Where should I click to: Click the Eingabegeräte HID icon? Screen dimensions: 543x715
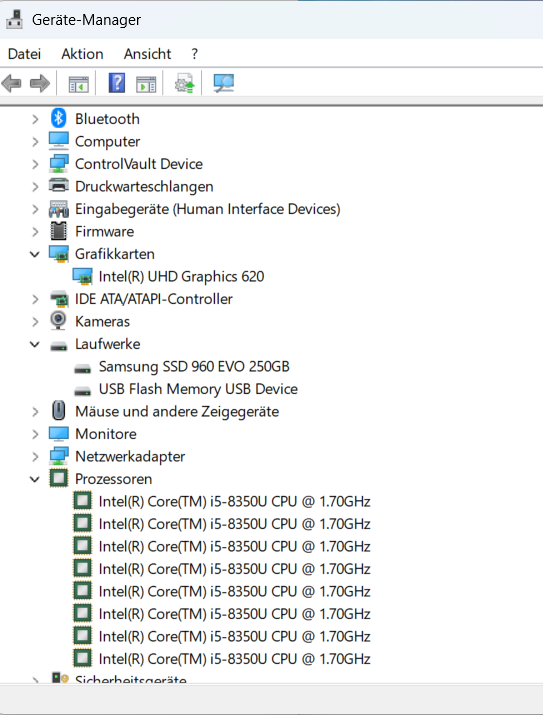[59, 208]
